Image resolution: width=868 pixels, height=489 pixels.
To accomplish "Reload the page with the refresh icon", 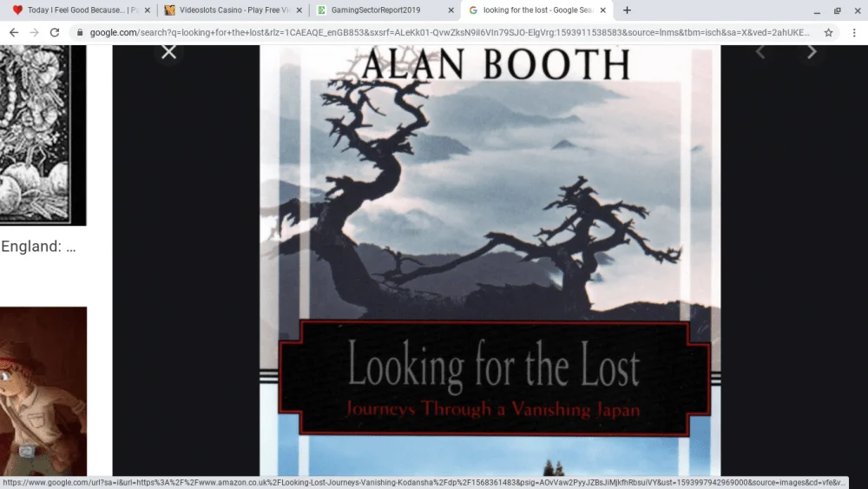I will pyautogui.click(x=54, y=33).
